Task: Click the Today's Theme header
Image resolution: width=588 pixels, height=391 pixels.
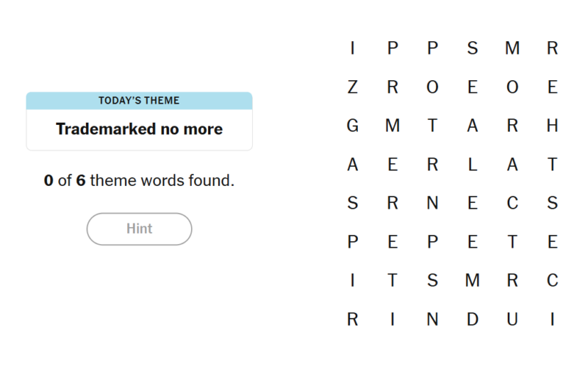Action: [139, 101]
